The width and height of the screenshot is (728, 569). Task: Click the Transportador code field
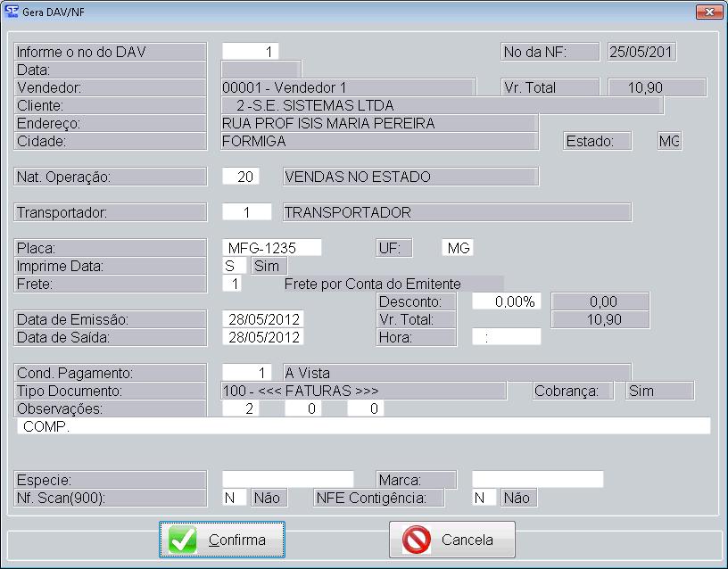pos(246,212)
